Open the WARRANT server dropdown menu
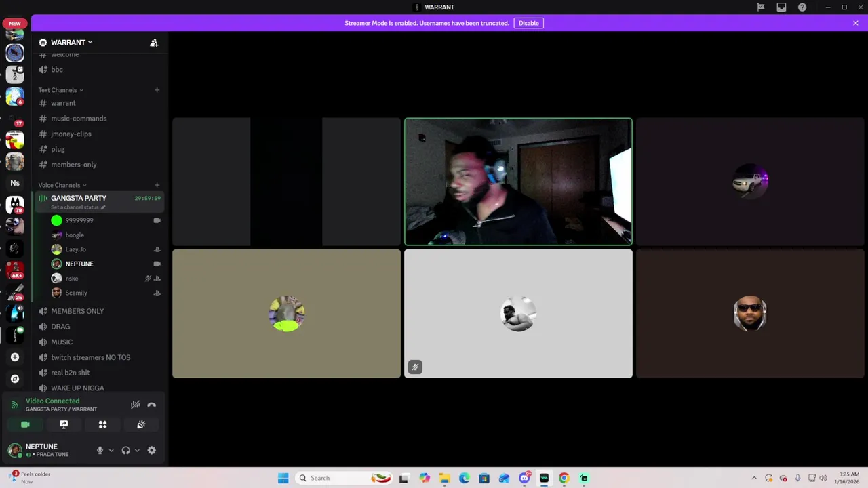The image size is (868, 488). pos(72,42)
